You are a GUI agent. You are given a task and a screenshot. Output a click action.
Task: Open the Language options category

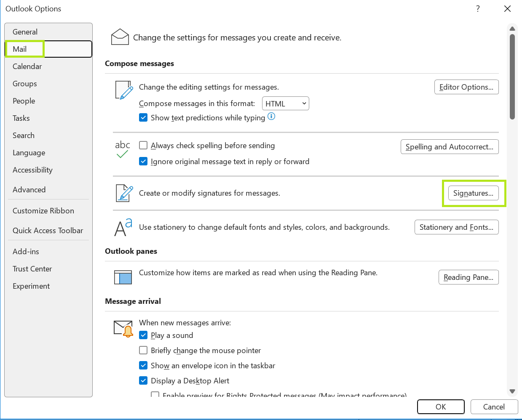point(48,153)
